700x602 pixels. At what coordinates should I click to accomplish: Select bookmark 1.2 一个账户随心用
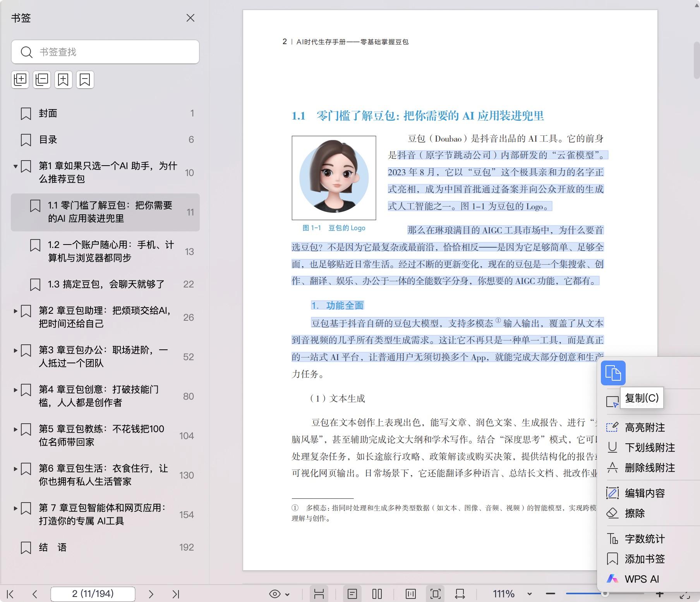pyautogui.click(x=105, y=251)
